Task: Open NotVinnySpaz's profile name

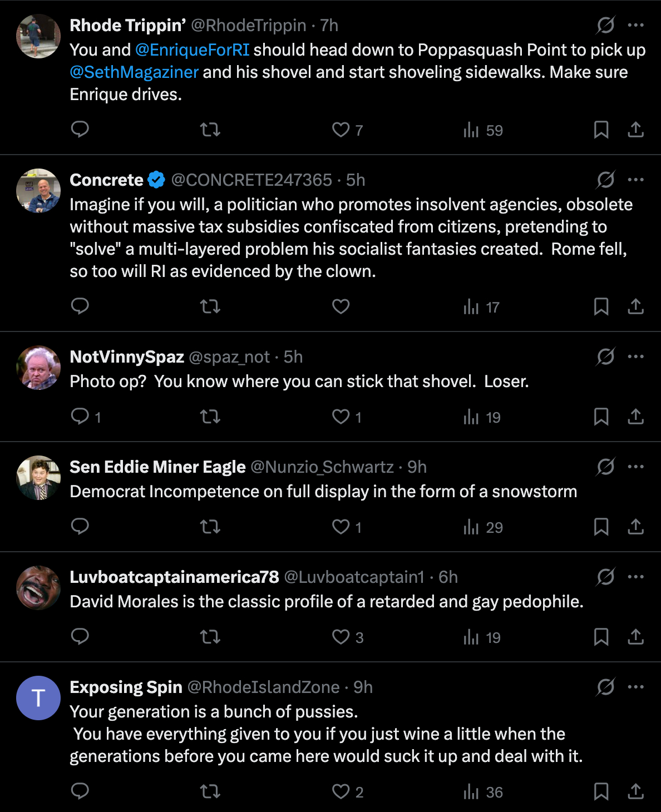Action: point(127,357)
